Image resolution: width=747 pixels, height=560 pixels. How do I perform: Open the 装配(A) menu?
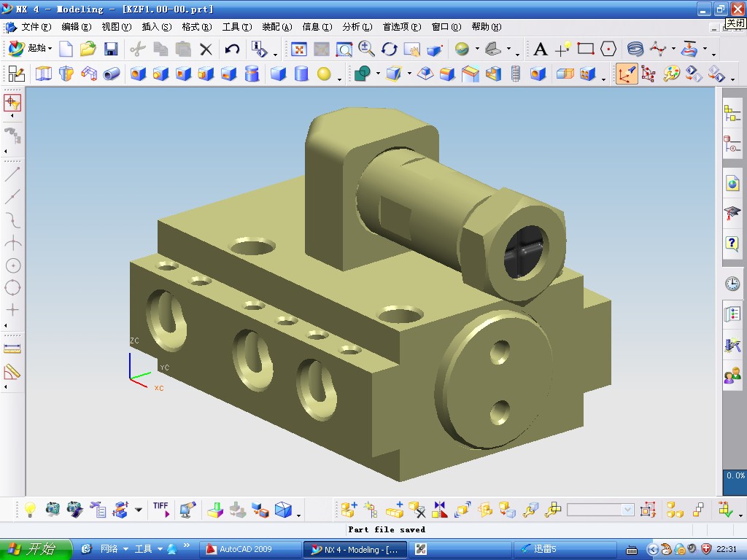tap(277, 27)
